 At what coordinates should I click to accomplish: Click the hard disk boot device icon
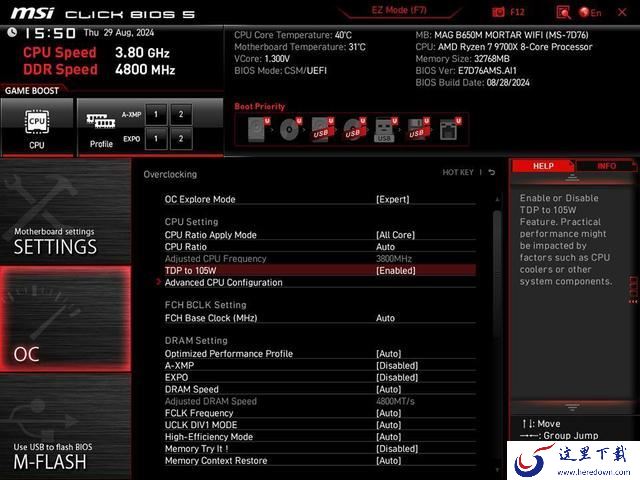258,129
